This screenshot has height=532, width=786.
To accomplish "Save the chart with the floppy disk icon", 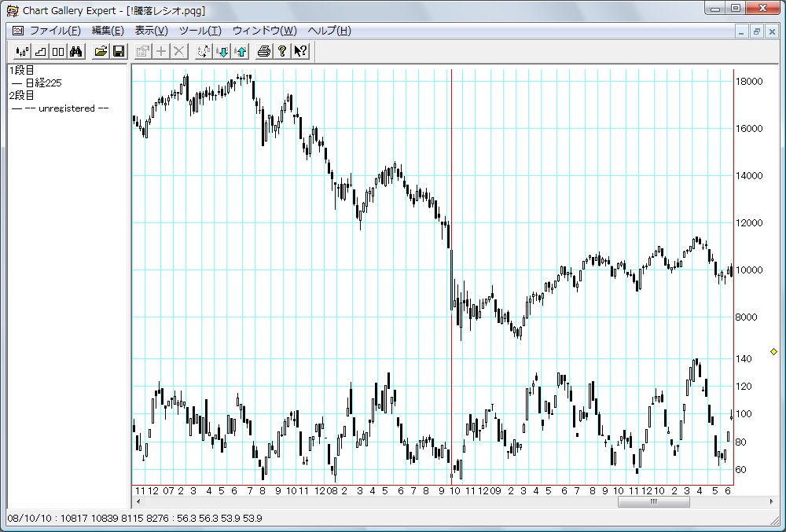I will click(x=119, y=52).
